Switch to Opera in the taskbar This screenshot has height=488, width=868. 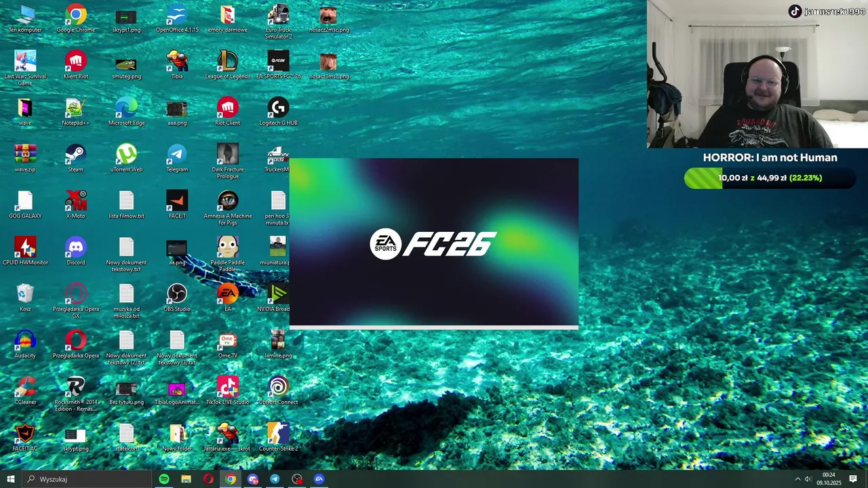[x=208, y=479]
